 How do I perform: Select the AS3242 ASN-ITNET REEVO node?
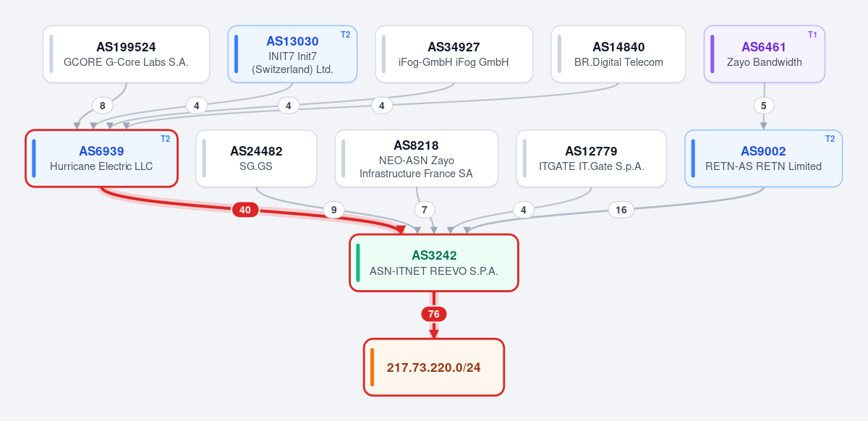pos(434,263)
